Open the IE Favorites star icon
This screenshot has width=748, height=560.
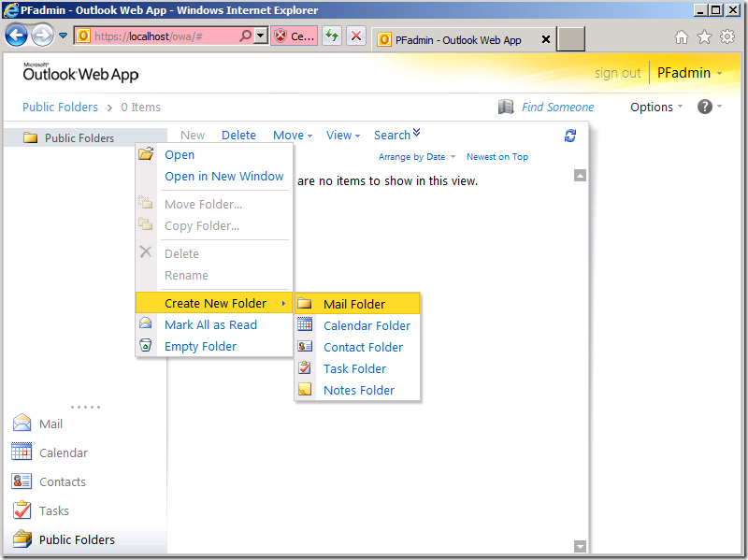pos(705,36)
